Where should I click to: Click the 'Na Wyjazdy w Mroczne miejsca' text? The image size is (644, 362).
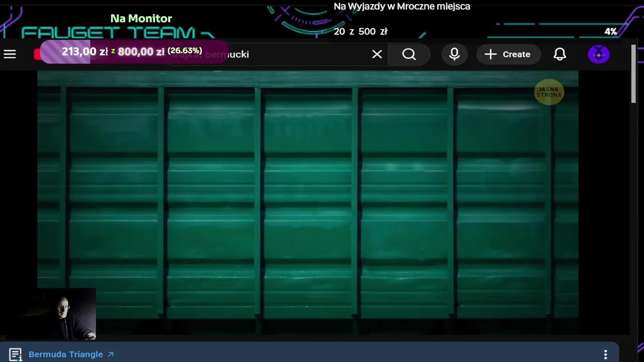[x=402, y=7]
